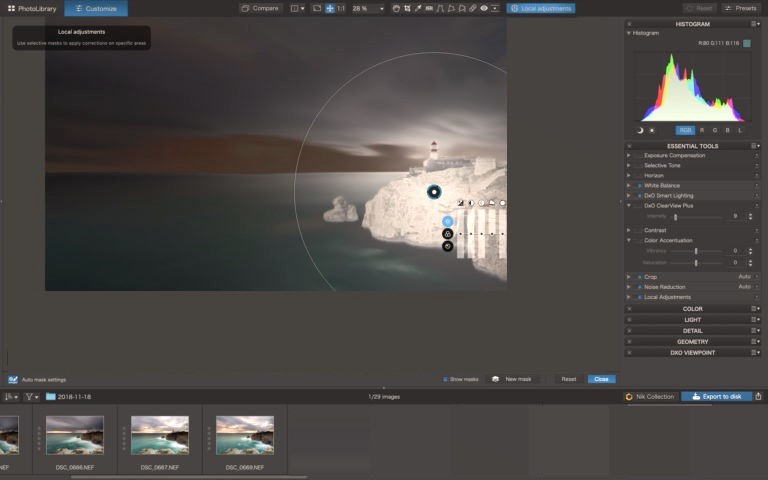Show B channel in histogram
The image size is (768, 480).
pos(727,130)
